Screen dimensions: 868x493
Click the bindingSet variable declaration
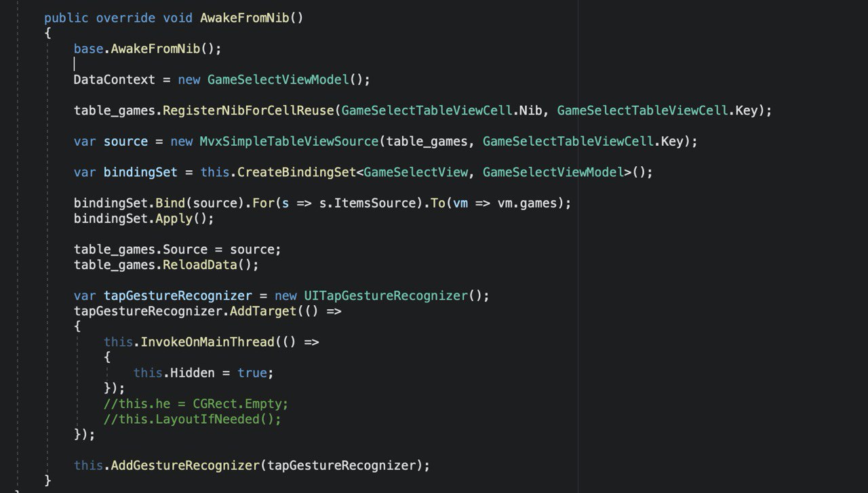click(140, 172)
